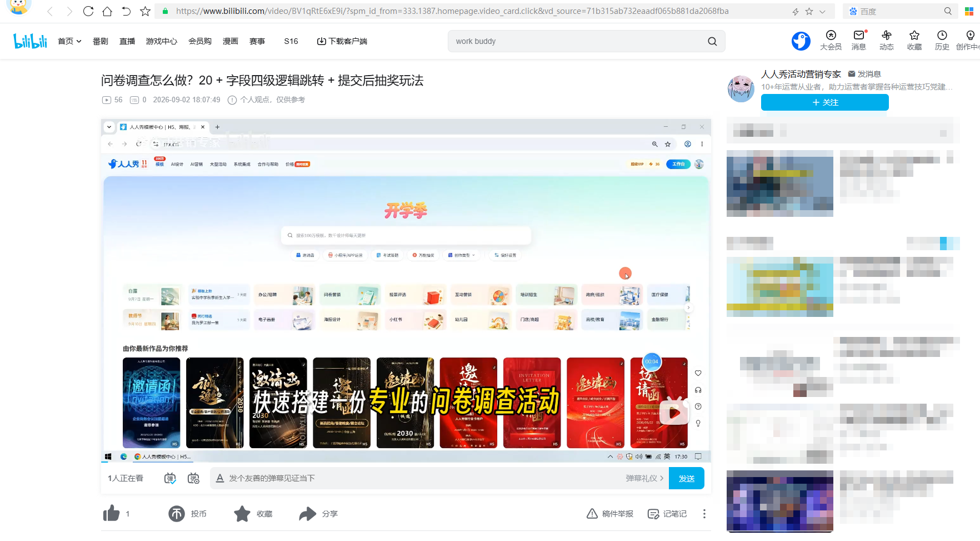Expand the 弹幕礼仪 chevron link
The image size is (980, 541).
click(x=644, y=478)
